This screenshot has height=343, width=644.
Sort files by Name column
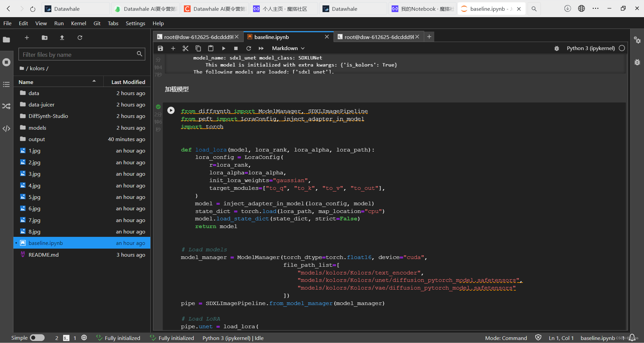58,82
